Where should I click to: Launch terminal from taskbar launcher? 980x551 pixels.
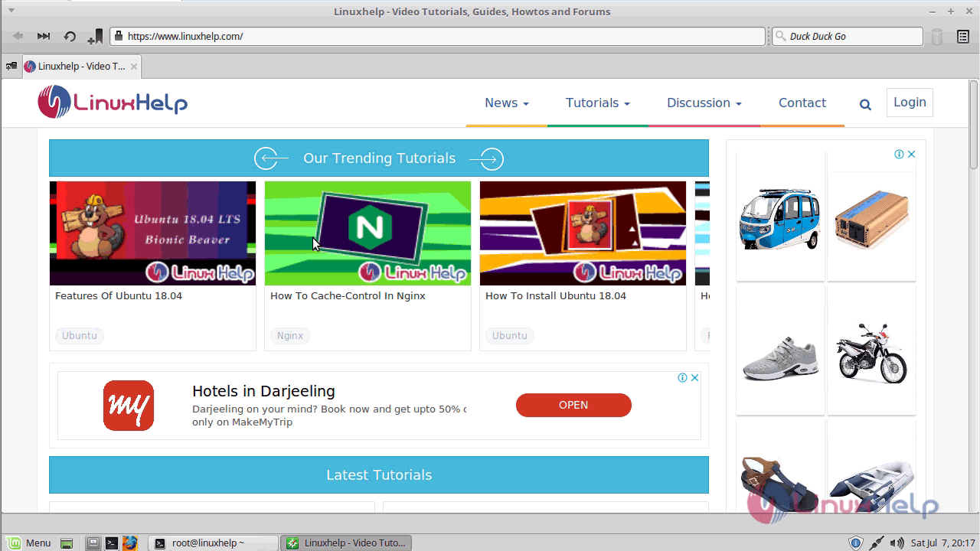112,543
